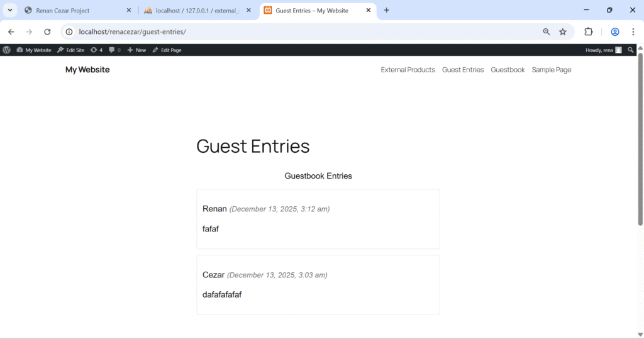Click the browser zoom magnifier icon
Image resolution: width=644 pixels, height=339 pixels.
tap(547, 32)
